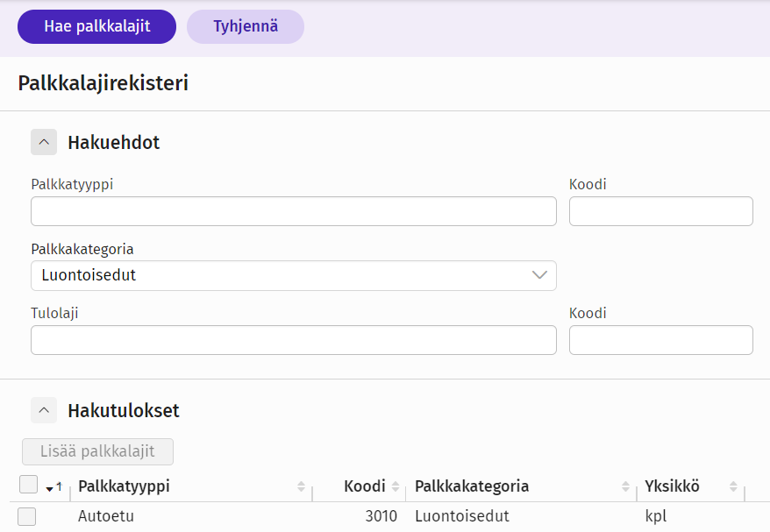The height and width of the screenshot is (532, 770).
Task: Check the Autoetu row checkbox
Action: (x=26, y=516)
